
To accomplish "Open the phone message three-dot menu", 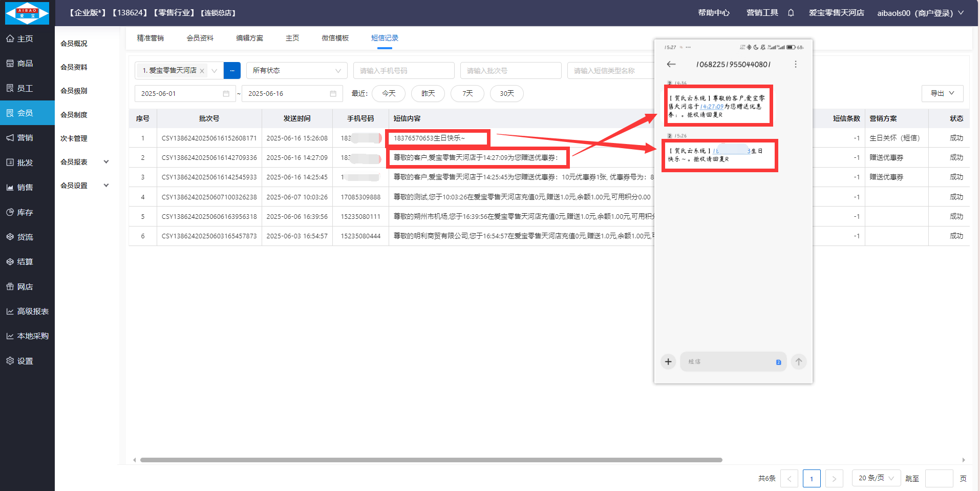I will (795, 64).
